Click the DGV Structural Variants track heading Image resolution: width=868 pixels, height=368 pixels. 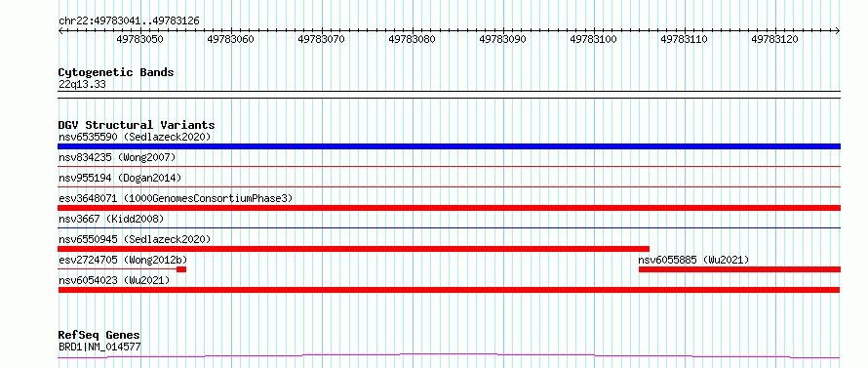point(137,125)
